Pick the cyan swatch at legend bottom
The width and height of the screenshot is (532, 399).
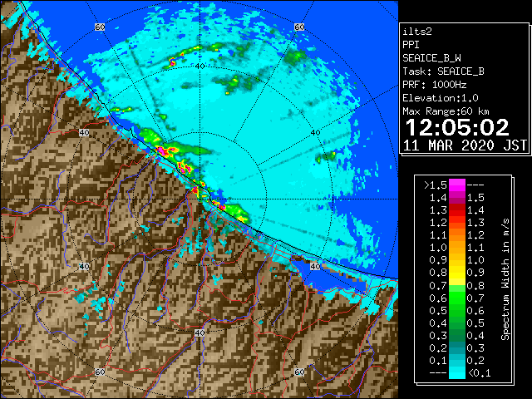pyautogui.click(x=457, y=373)
